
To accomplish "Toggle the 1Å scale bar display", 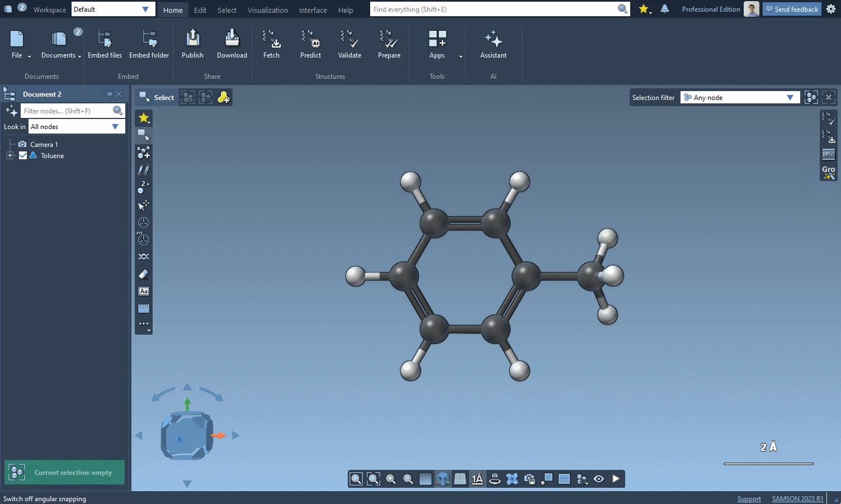I will click(477, 479).
